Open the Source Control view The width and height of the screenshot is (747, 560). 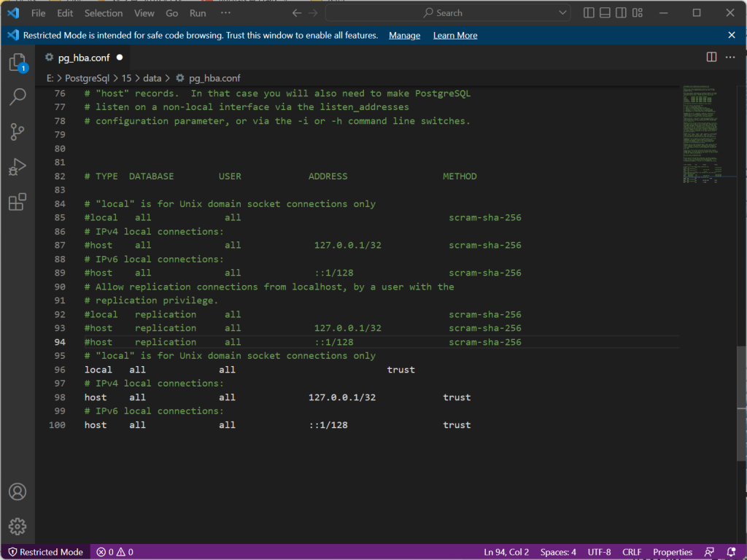pos(18,132)
